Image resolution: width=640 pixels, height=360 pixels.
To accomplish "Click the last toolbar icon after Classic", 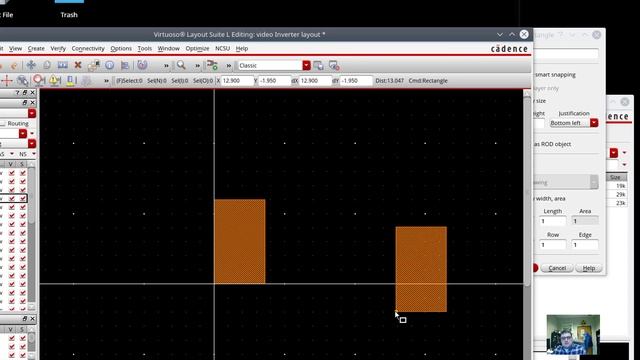I will tap(334, 65).
